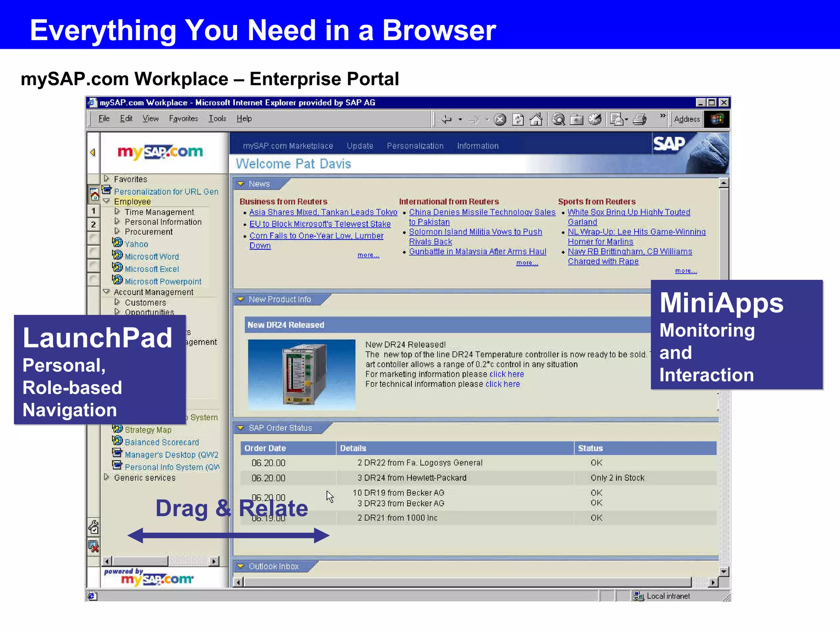This screenshot has height=630, width=840.
Task: Collapse the News MiniApp section
Action: [x=241, y=184]
